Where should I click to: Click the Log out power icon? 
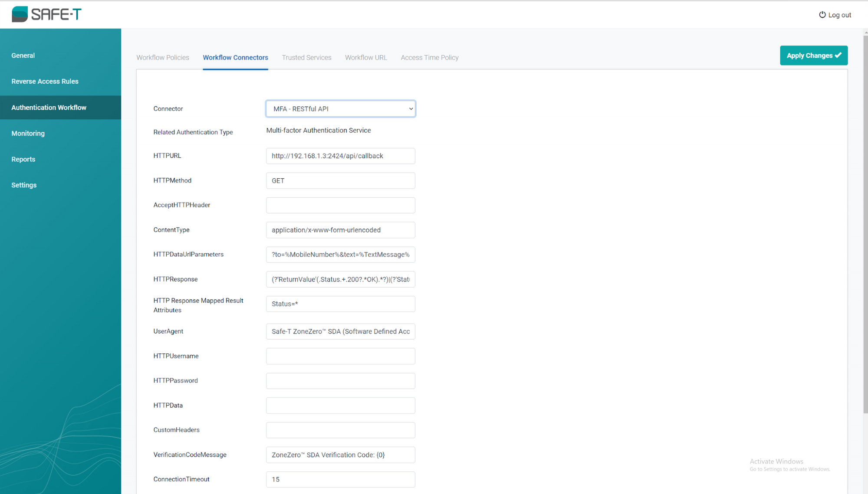822,15
